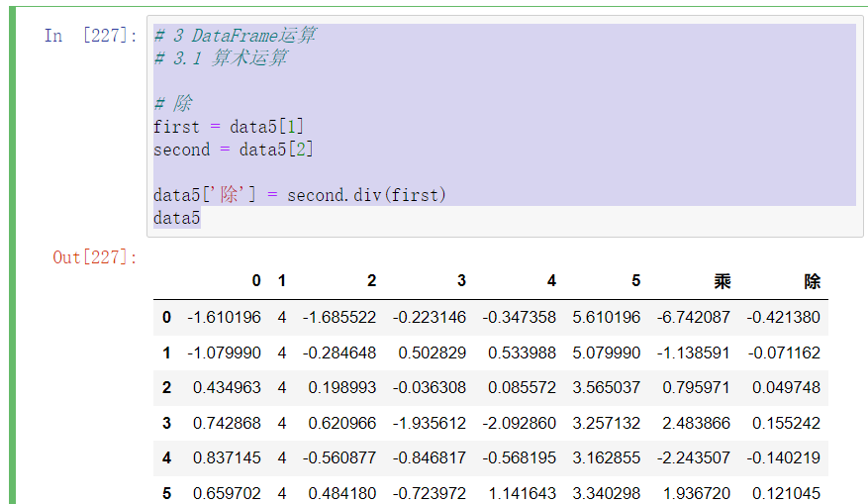Click row index 3 label
This screenshot has height=504, width=868.
click(166, 423)
